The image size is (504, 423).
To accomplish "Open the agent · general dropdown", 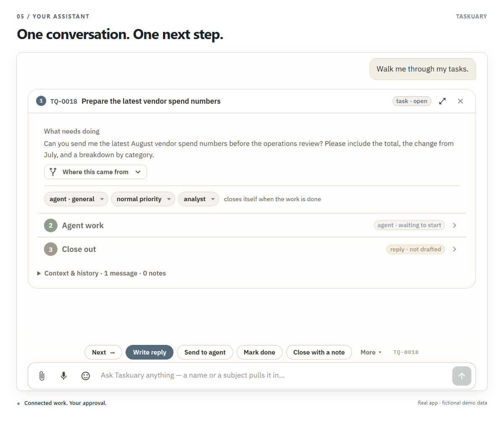I will point(76,199).
